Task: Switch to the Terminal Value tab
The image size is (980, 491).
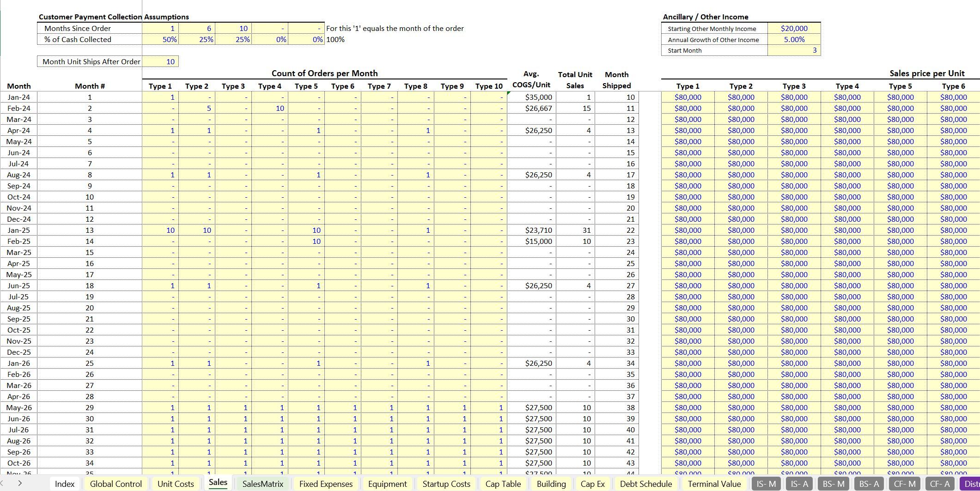Action: pos(714,484)
